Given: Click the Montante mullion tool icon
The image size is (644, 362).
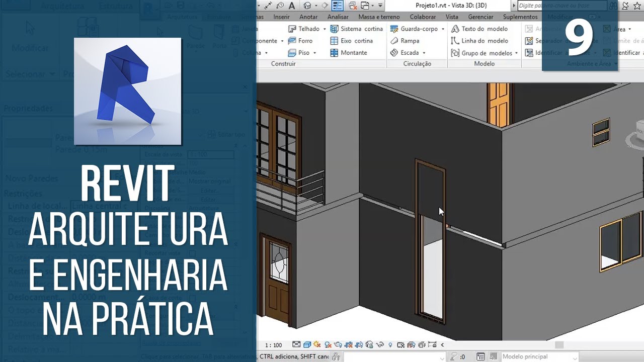Looking at the screenshot, I should 334,53.
